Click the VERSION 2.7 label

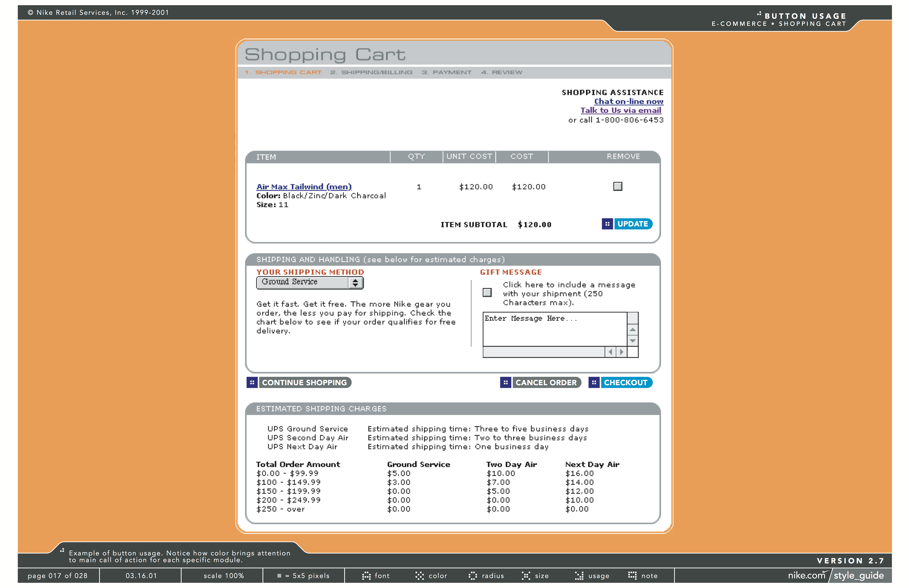coord(850,561)
